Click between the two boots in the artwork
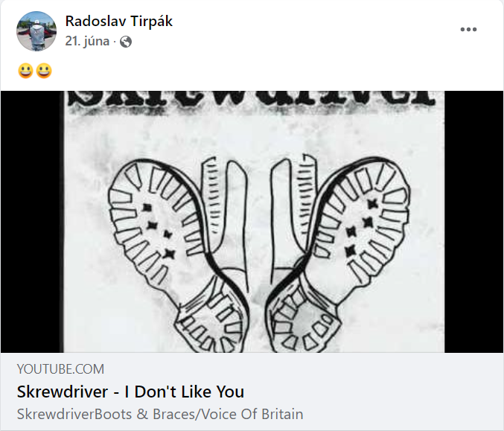This screenshot has height=431, width=504. 259,225
